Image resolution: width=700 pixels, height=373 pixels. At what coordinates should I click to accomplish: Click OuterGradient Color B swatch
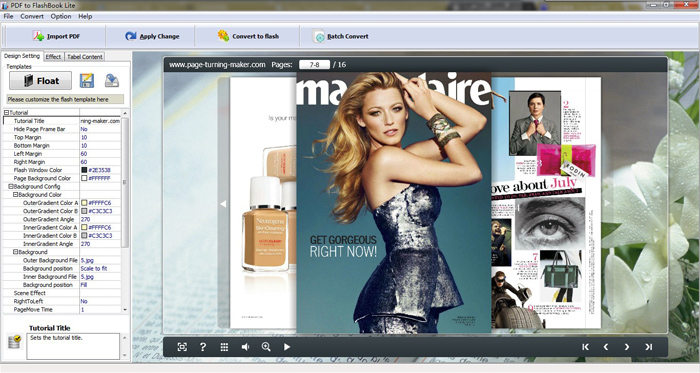[84, 211]
